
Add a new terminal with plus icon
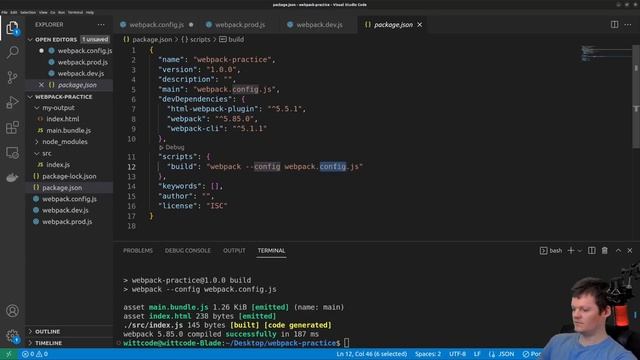pyautogui.click(x=571, y=250)
